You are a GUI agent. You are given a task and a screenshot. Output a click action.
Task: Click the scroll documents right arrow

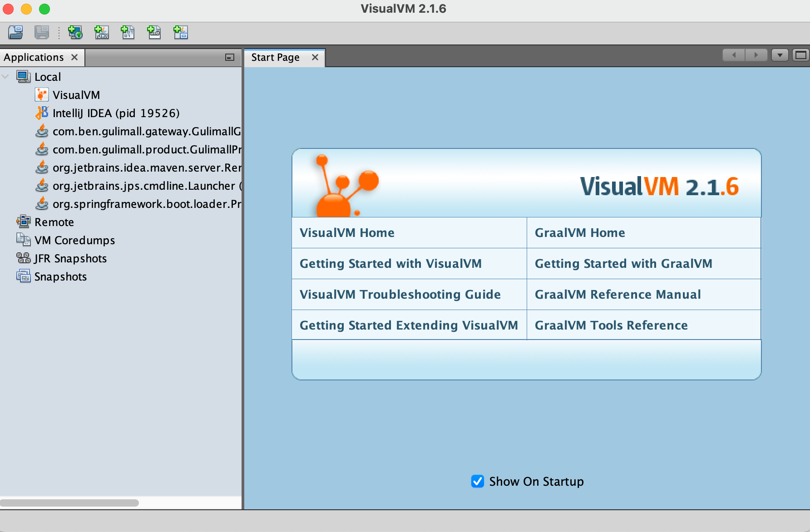pyautogui.click(x=756, y=55)
